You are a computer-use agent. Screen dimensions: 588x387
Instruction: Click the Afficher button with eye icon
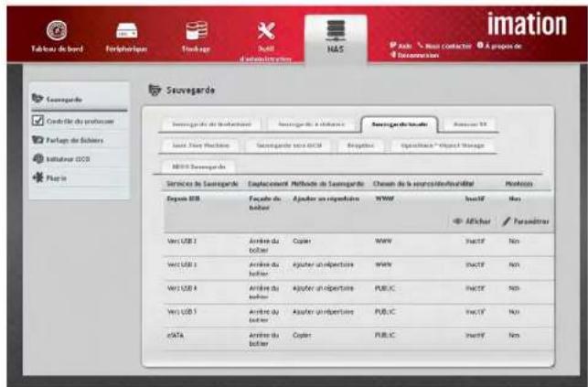click(473, 221)
